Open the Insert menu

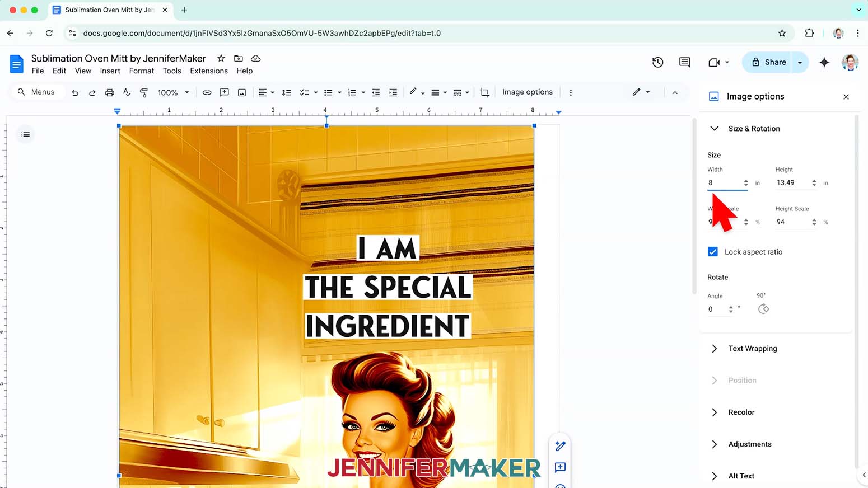tap(110, 71)
